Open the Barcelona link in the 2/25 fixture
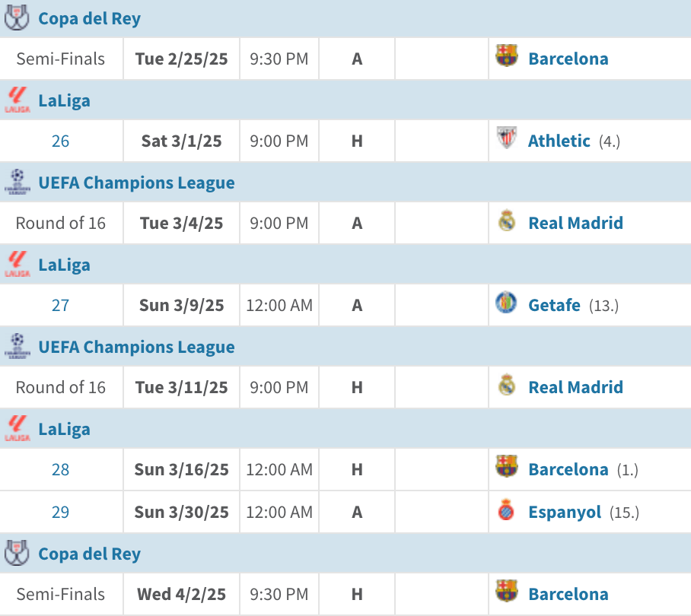The height and width of the screenshot is (616, 691). click(568, 59)
